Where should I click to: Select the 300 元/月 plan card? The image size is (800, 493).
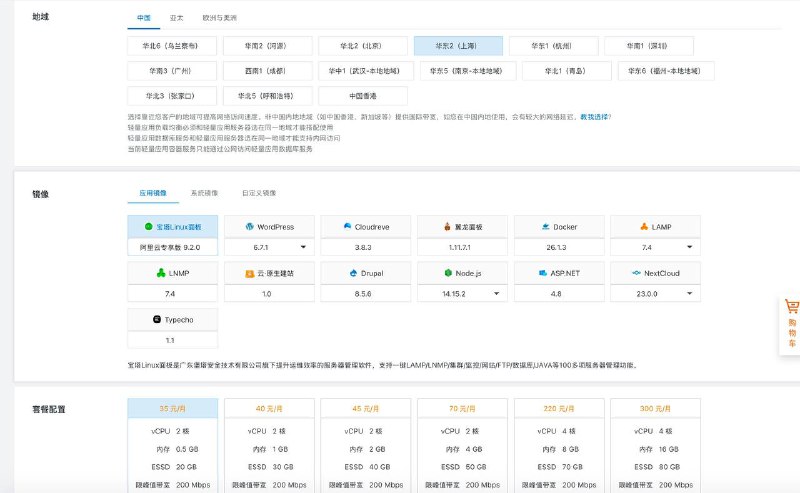point(655,446)
